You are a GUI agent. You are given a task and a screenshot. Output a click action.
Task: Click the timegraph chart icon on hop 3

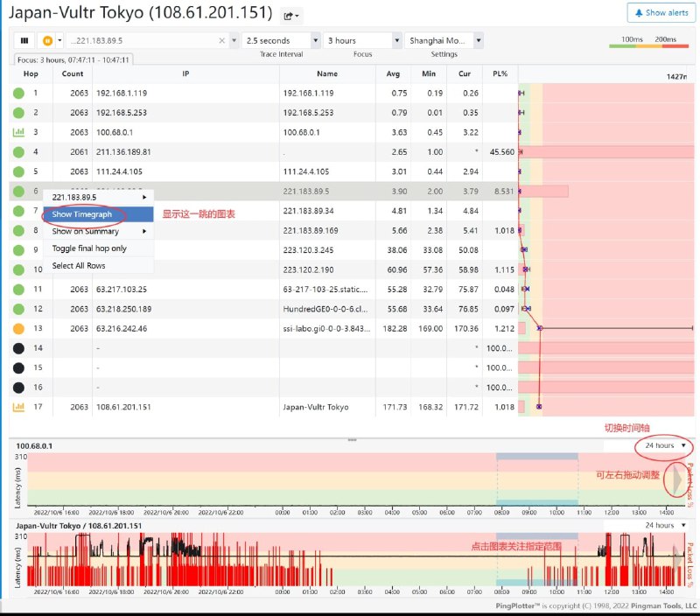17,131
